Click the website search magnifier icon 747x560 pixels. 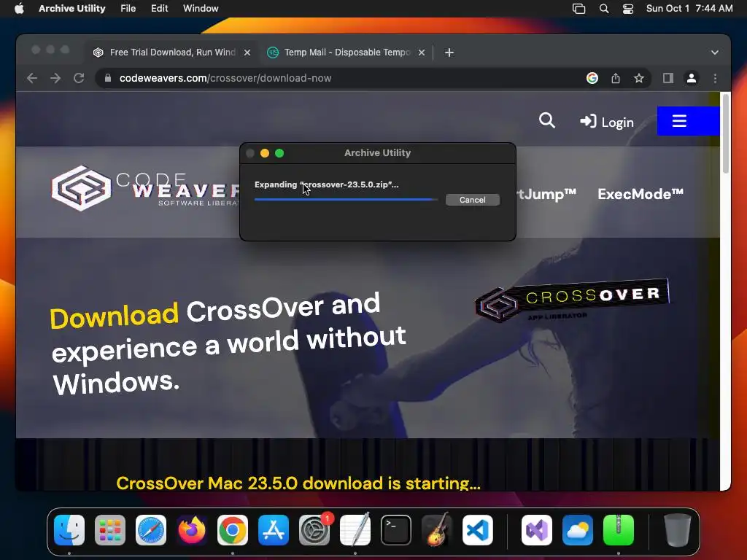(547, 121)
